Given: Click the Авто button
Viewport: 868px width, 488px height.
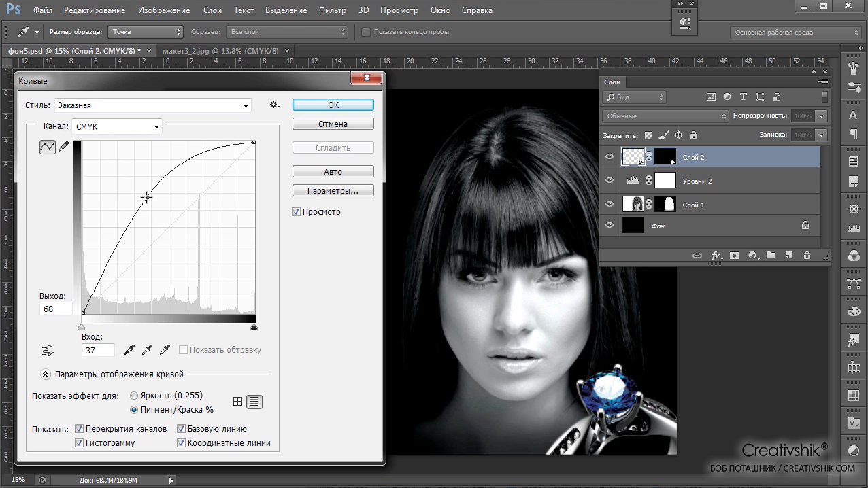Looking at the screenshot, I should click(333, 172).
